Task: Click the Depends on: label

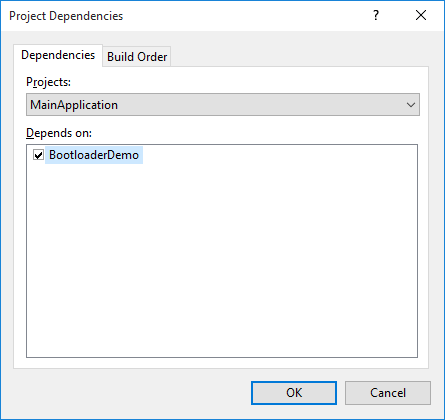Action: (x=59, y=133)
